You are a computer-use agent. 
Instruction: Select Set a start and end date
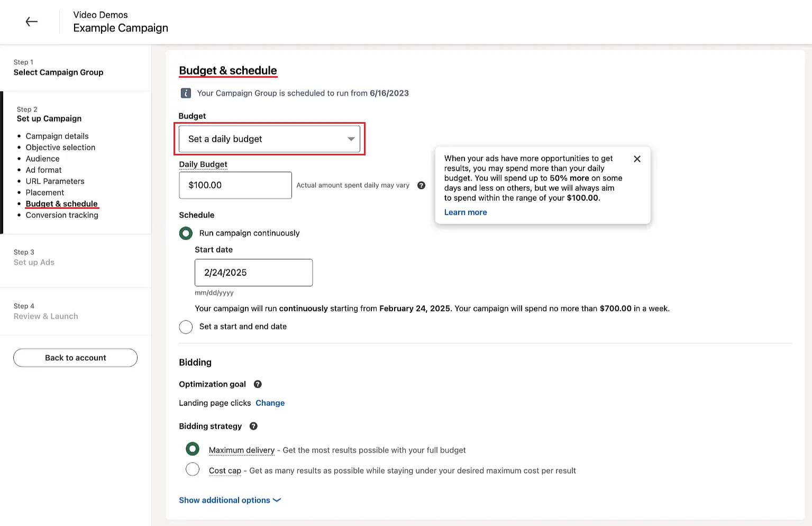(186, 327)
